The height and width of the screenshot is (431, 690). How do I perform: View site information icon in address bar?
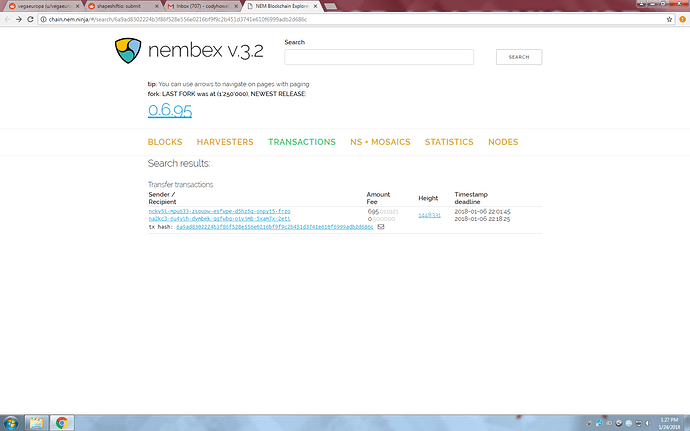point(43,19)
